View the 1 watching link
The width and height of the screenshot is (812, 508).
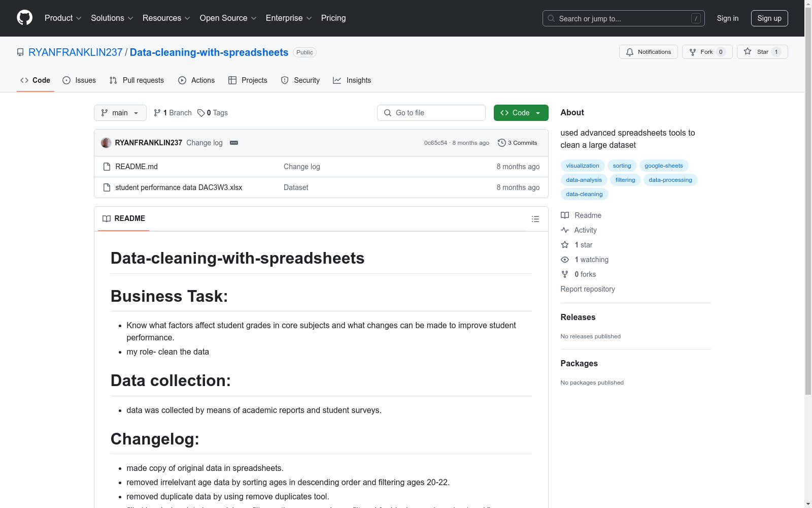[585, 260]
